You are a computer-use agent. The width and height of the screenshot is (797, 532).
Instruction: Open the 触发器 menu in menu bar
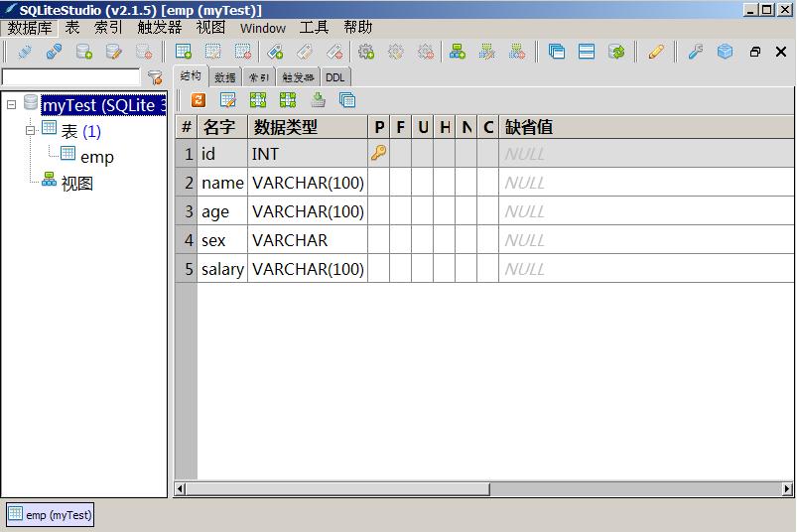click(x=160, y=28)
